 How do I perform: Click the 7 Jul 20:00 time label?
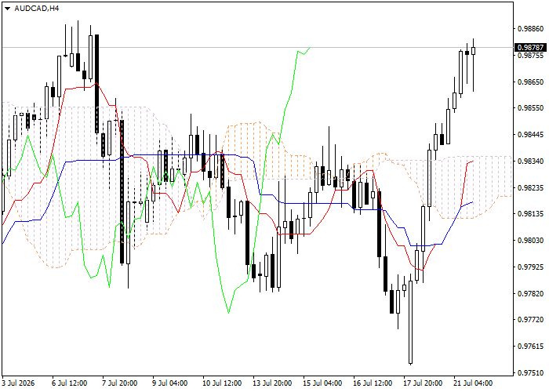(120, 383)
